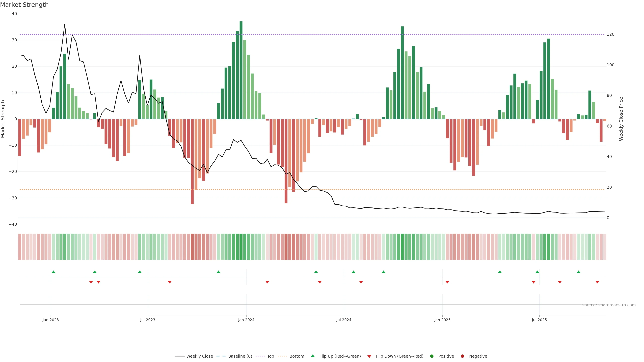The height and width of the screenshot is (362, 644).
Task: Click the green Positive legend dot
Action: 432,356
